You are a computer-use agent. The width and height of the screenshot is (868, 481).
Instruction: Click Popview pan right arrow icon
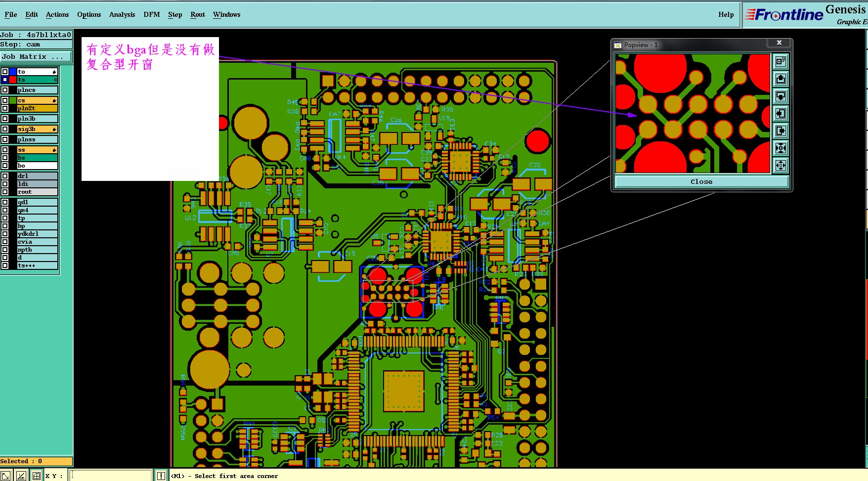781,131
